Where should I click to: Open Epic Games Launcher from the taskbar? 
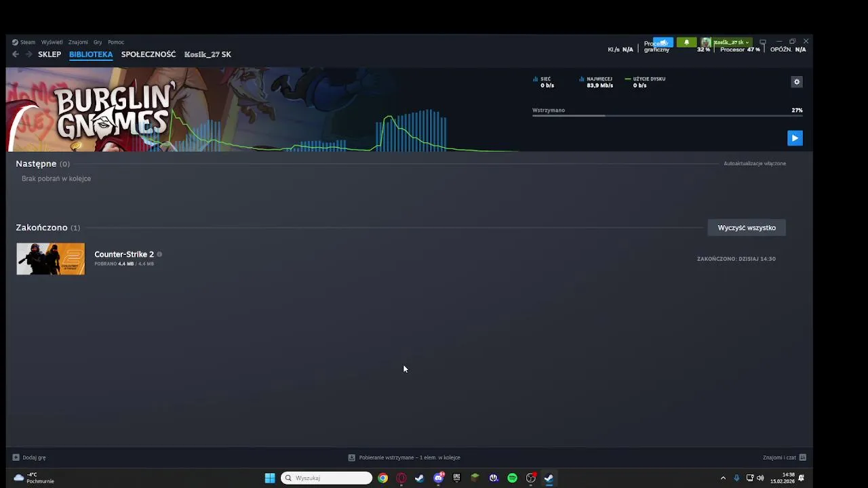(x=456, y=478)
